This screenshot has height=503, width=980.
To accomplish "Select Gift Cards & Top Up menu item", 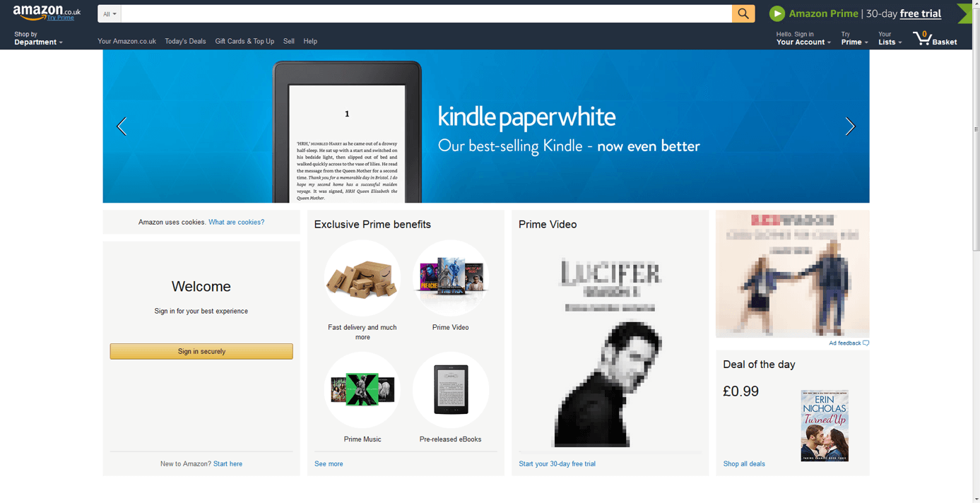I will point(244,41).
